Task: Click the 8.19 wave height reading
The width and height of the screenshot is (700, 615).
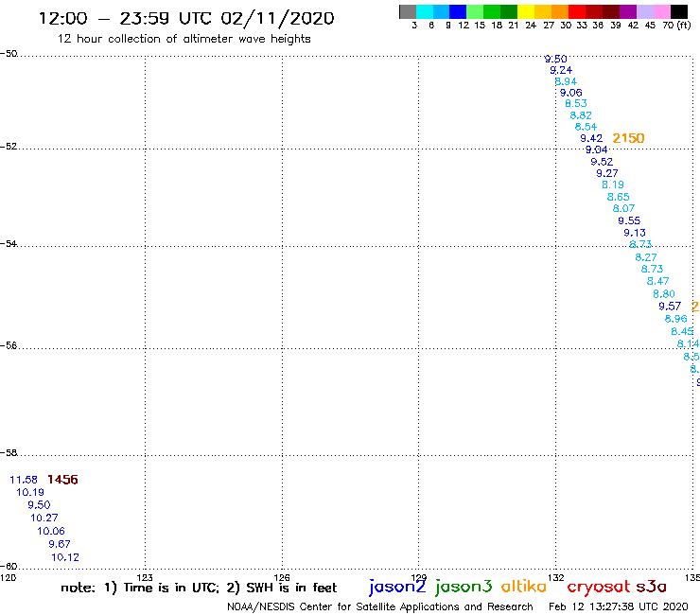Action: 613,184
